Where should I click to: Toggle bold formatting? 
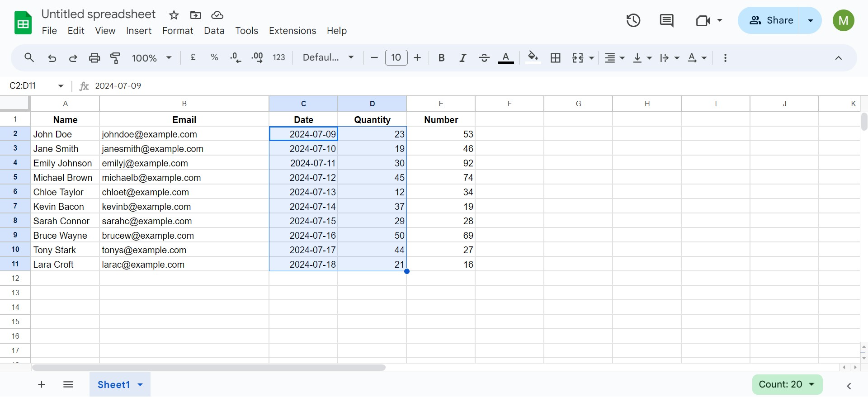442,58
